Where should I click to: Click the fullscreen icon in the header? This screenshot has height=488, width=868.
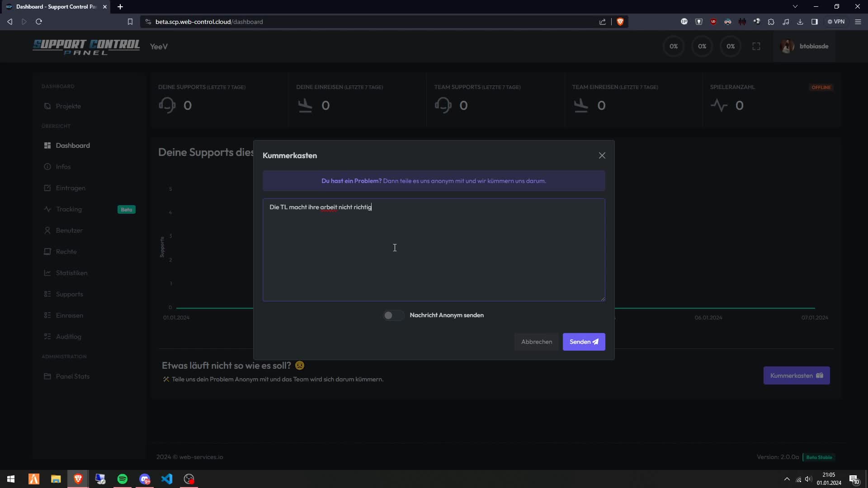pos(756,46)
